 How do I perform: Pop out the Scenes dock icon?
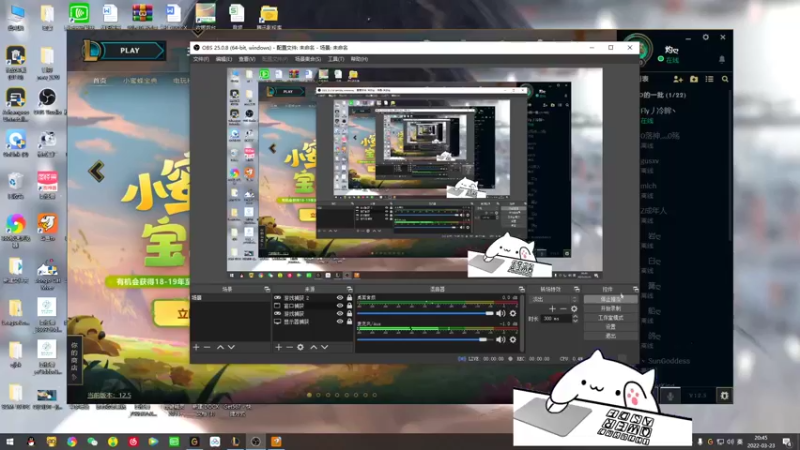click(267, 289)
